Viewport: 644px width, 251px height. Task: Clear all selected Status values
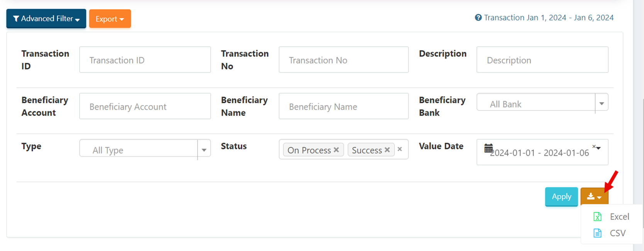pyautogui.click(x=400, y=149)
